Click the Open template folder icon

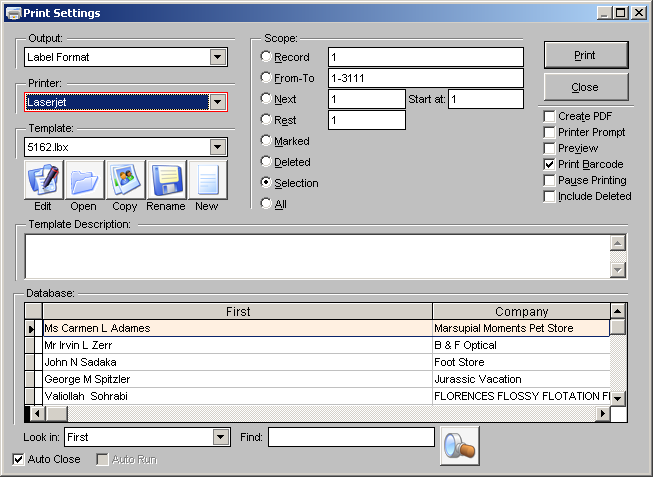(84, 180)
